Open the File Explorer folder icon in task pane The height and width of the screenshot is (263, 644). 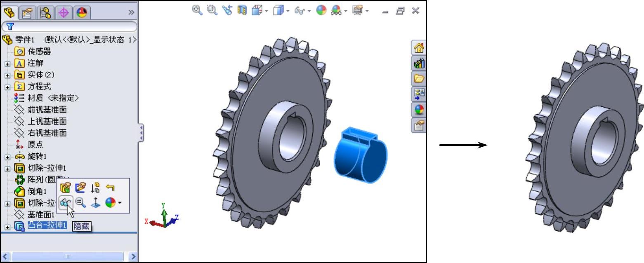tap(419, 79)
